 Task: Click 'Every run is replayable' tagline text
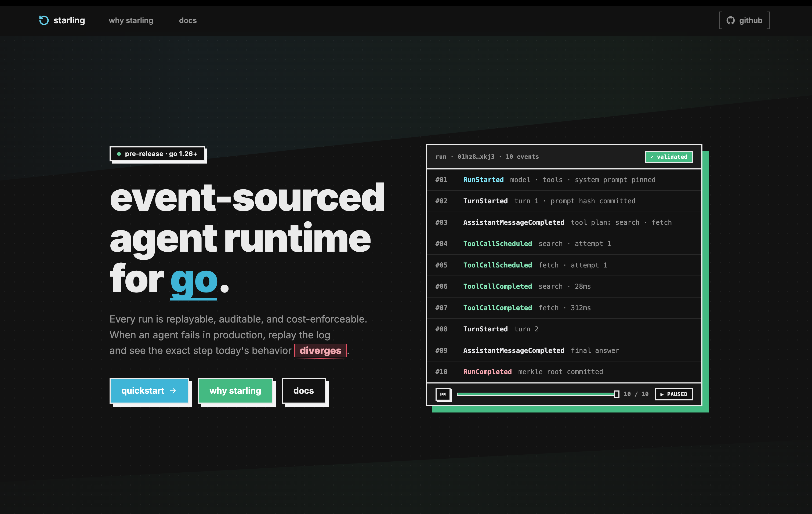click(238, 319)
